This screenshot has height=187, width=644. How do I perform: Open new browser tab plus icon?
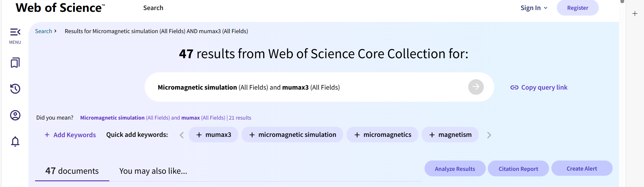click(x=635, y=14)
